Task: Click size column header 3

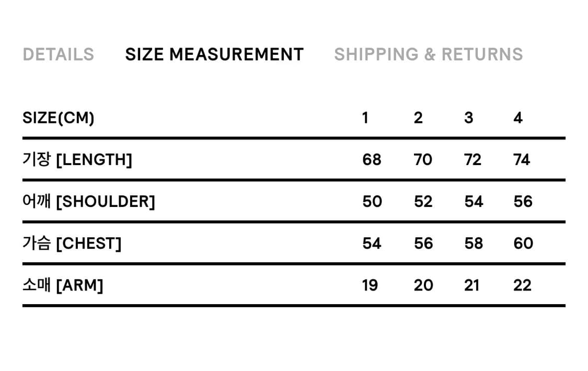Action: 468,118
